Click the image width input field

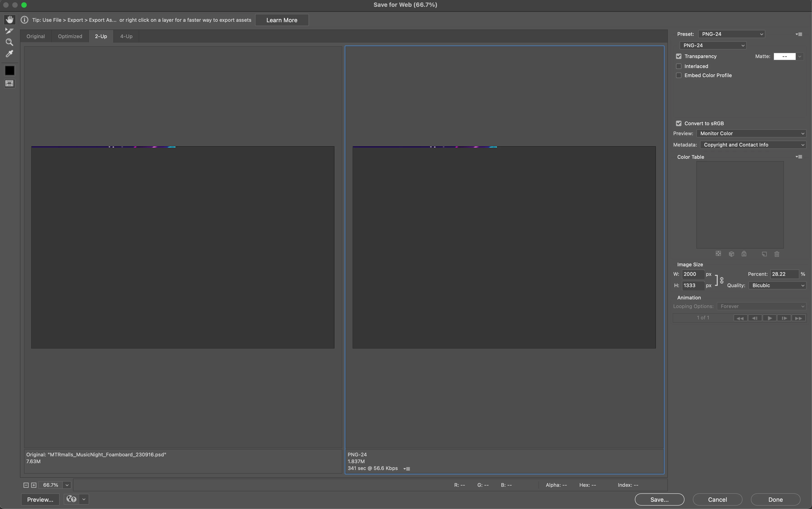tap(693, 274)
